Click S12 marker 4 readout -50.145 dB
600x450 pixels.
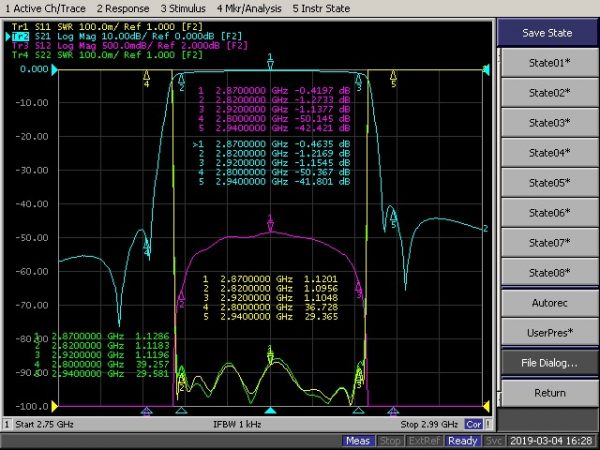pyautogui.click(x=274, y=119)
